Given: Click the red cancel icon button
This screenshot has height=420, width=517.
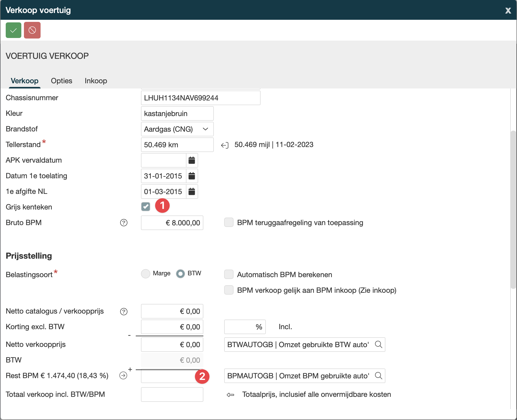Looking at the screenshot, I should pos(32,30).
